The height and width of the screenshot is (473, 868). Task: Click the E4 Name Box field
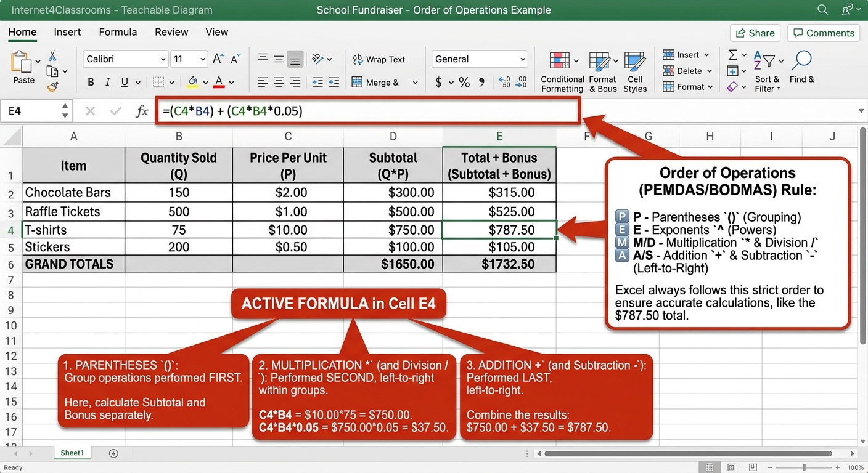click(36, 111)
